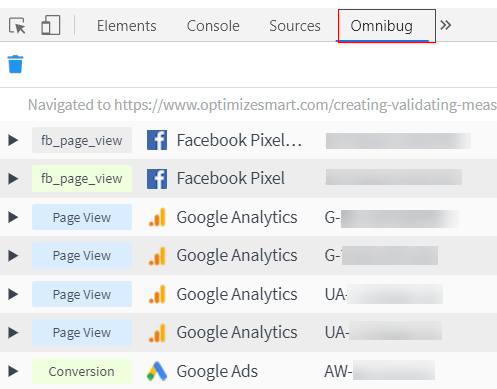Switch to the Elements tab
Screen dimensions: 497x389
tap(127, 26)
